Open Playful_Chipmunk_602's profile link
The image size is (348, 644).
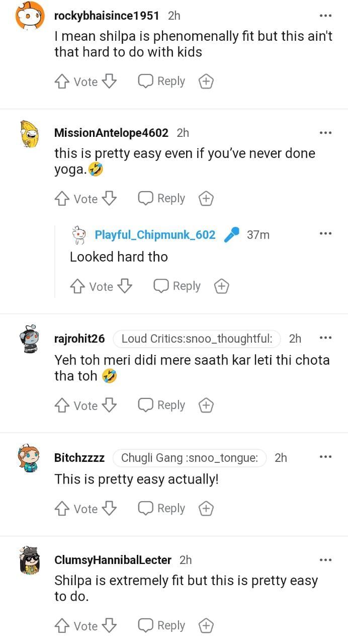[x=155, y=234]
